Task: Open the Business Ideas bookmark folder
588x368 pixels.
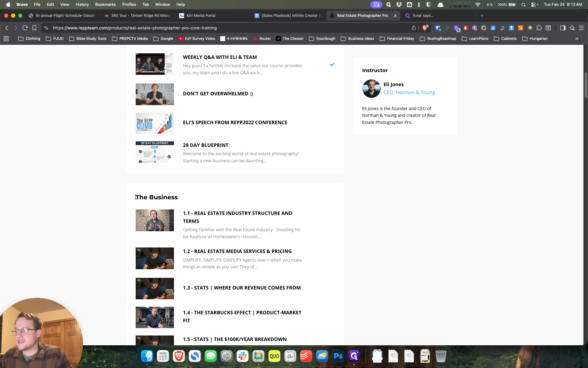Action: [357, 39]
